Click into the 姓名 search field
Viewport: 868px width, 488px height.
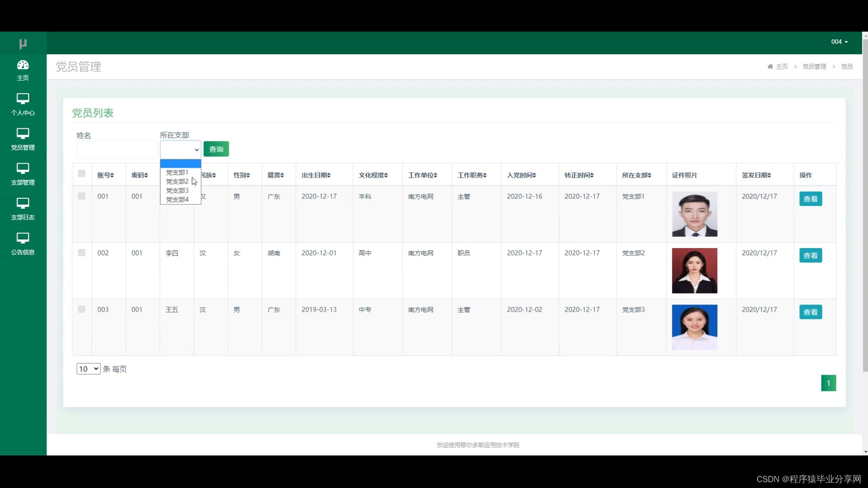click(117, 150)
